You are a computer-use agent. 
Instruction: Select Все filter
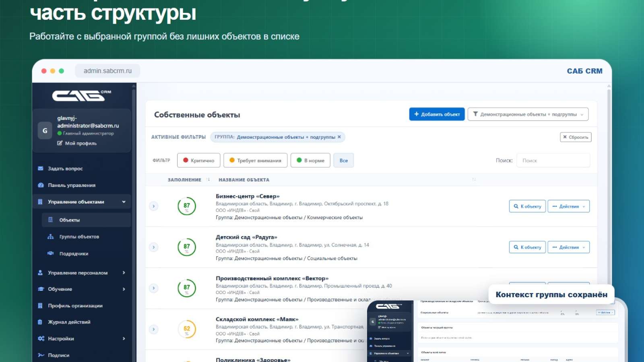(x=343, y=160)
